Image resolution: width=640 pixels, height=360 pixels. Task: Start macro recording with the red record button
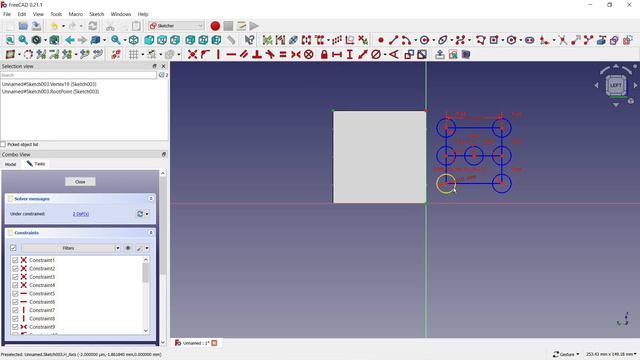pyautogui.click(x=215, y=26)
